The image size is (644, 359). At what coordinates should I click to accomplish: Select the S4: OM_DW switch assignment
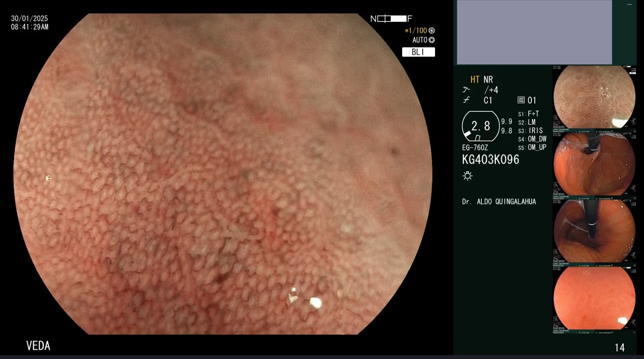click(x=532, y=139)
